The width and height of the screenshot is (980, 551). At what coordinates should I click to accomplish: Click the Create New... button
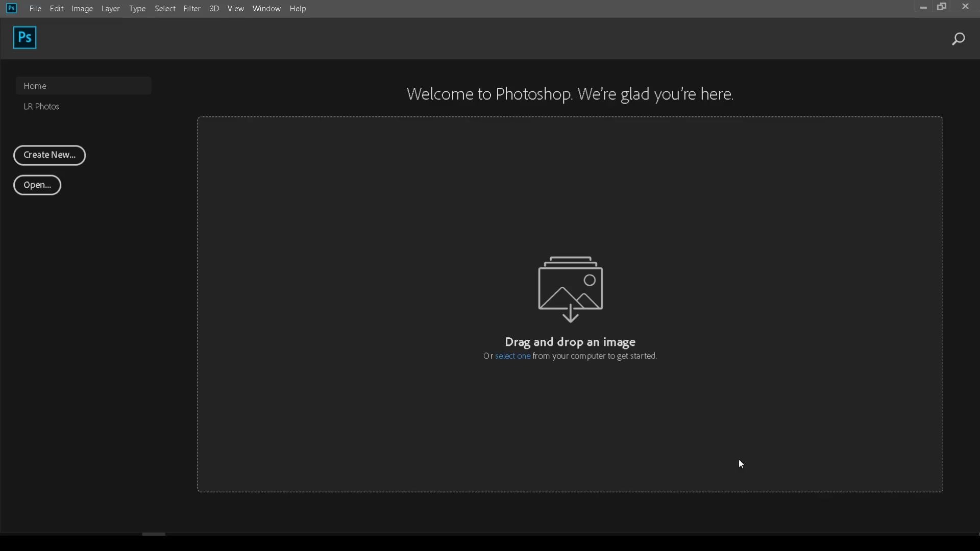(50, 155)
